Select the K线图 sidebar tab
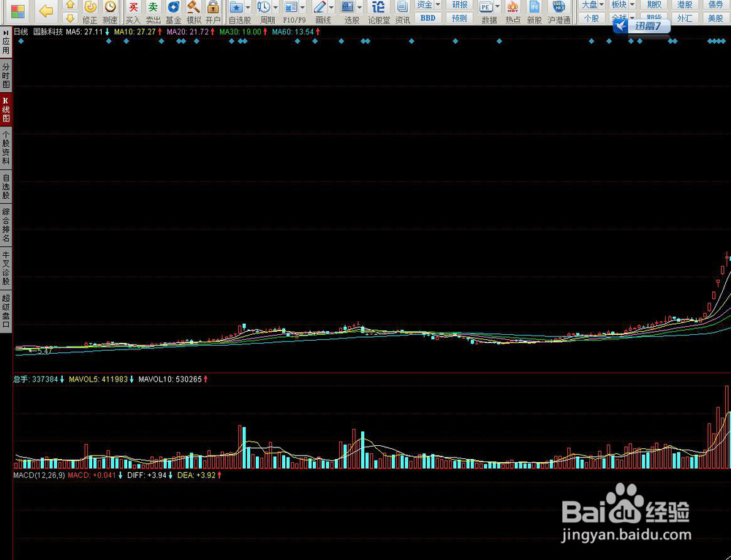This screenshot has height=560, width=731. 6,110
